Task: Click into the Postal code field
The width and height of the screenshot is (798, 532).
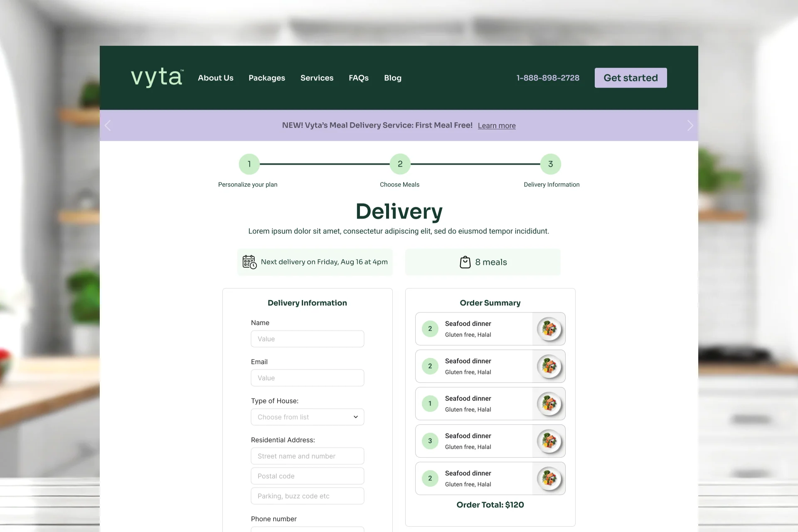Action: pyautogui.click(x=308, y=476)
